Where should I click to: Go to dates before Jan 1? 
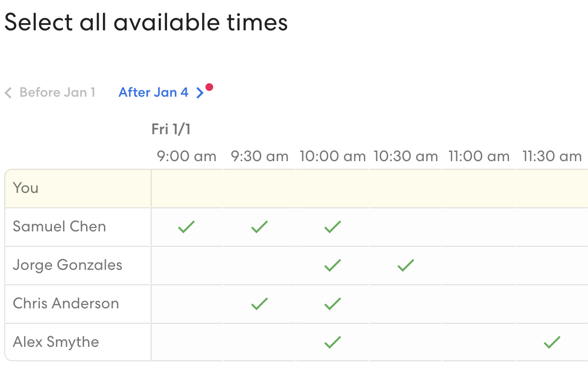(x=57, y=92)
